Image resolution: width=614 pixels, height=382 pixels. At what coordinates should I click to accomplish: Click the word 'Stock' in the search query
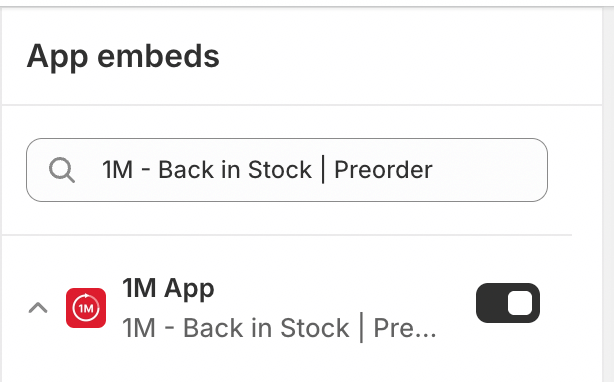[x=280, y=170]
